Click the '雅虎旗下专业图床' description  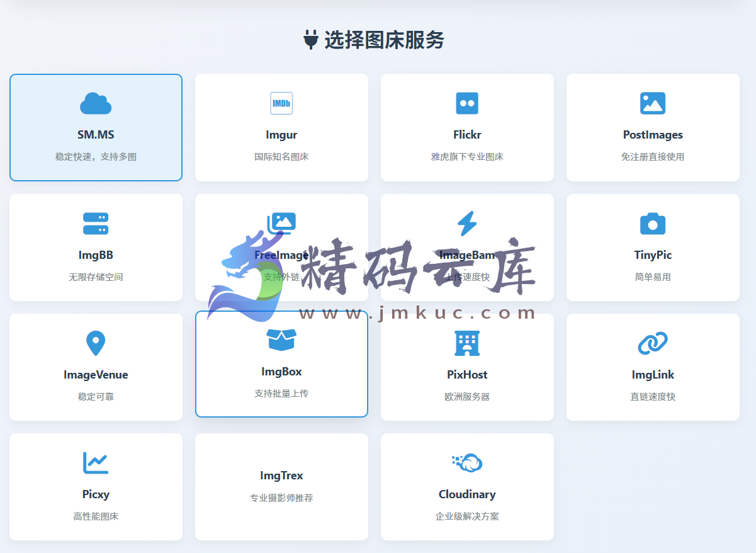[x=467, y=157]
